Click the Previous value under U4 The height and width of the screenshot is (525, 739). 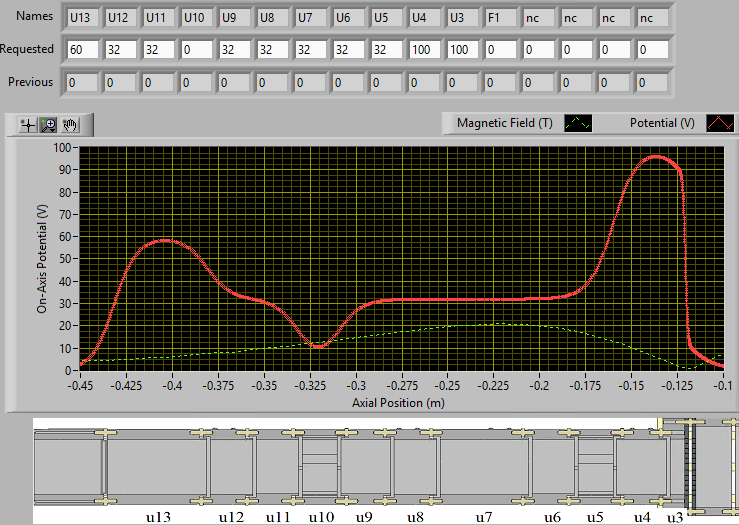pos(425,83)
